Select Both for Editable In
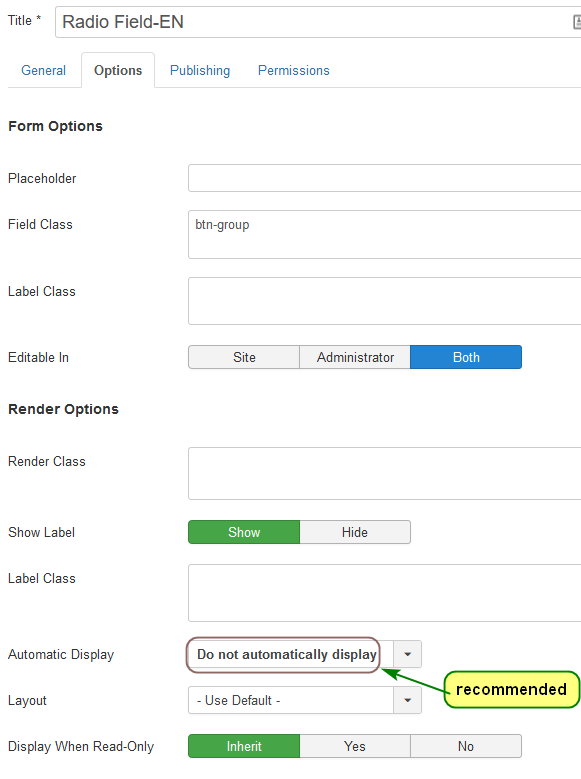 466,357
